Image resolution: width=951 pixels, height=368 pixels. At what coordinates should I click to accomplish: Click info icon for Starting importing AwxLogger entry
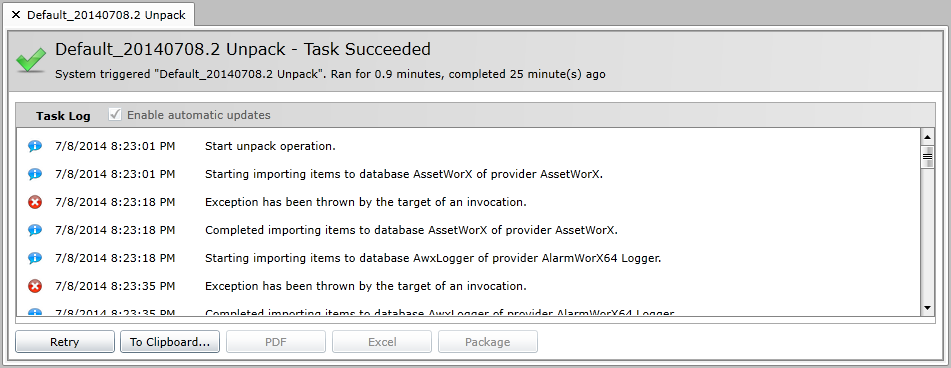pyautogui.click(x=35, y=258)
